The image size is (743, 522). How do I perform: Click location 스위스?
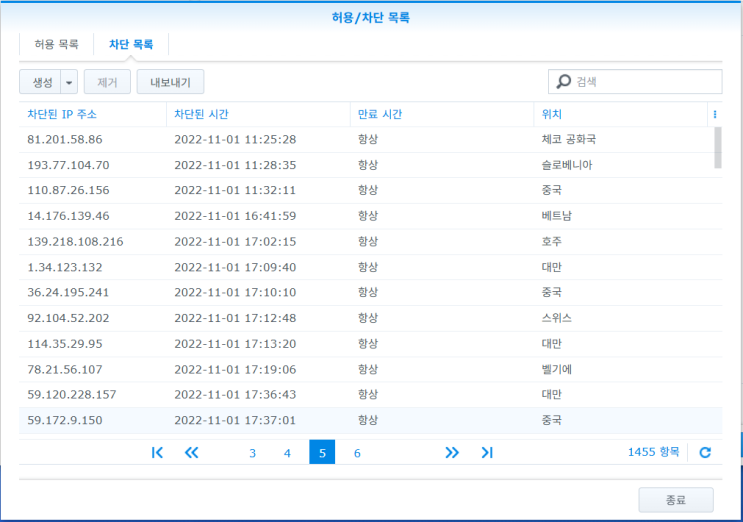tap(557, 318)
